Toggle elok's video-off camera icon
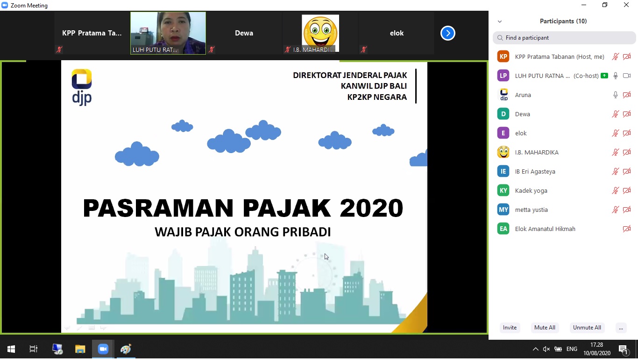638x364 pixels. point(627,133)
